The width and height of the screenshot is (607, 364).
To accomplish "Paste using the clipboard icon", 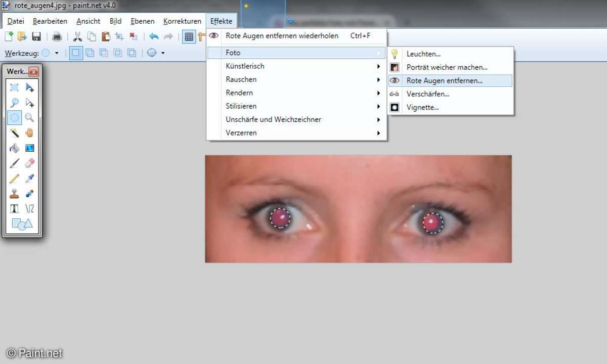I will [x=106, y=36].
